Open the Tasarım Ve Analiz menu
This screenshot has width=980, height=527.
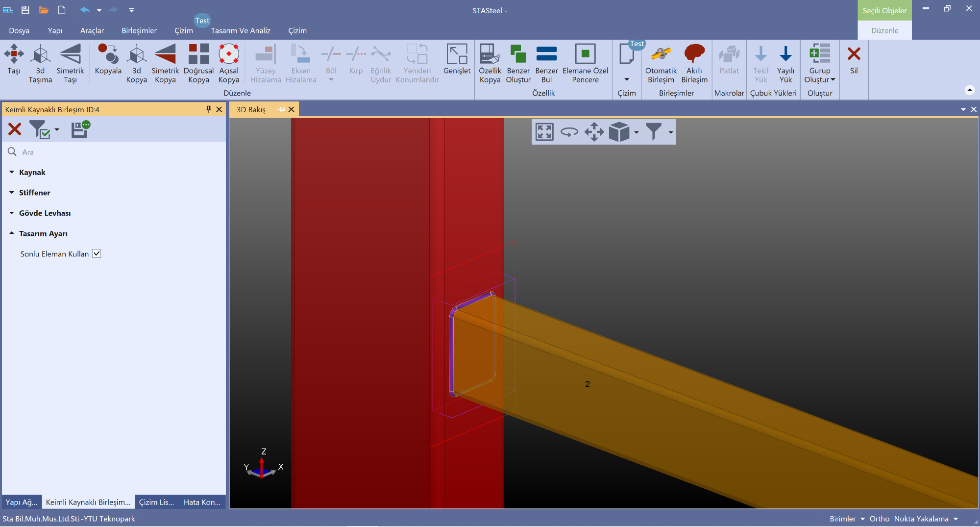point(241,30)
